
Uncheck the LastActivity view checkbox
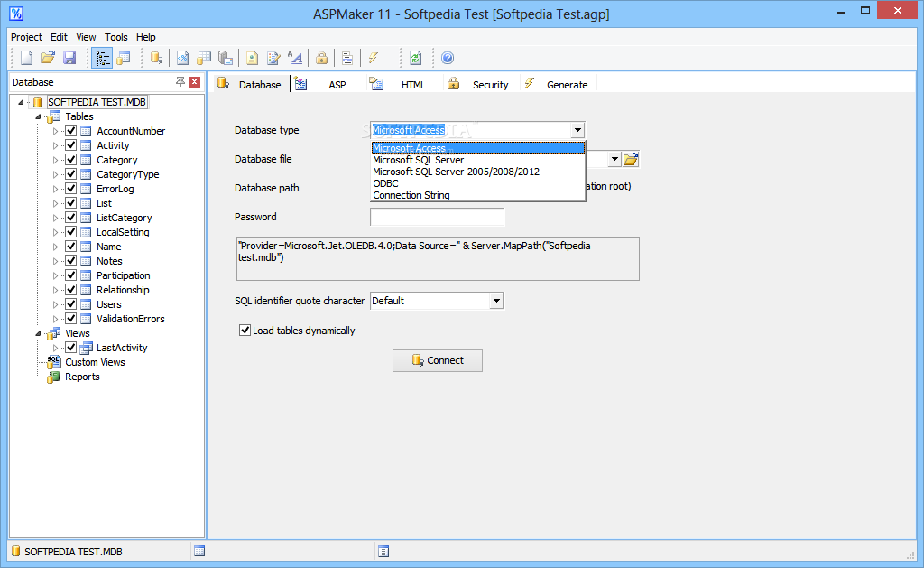click(x=71, y=348)
